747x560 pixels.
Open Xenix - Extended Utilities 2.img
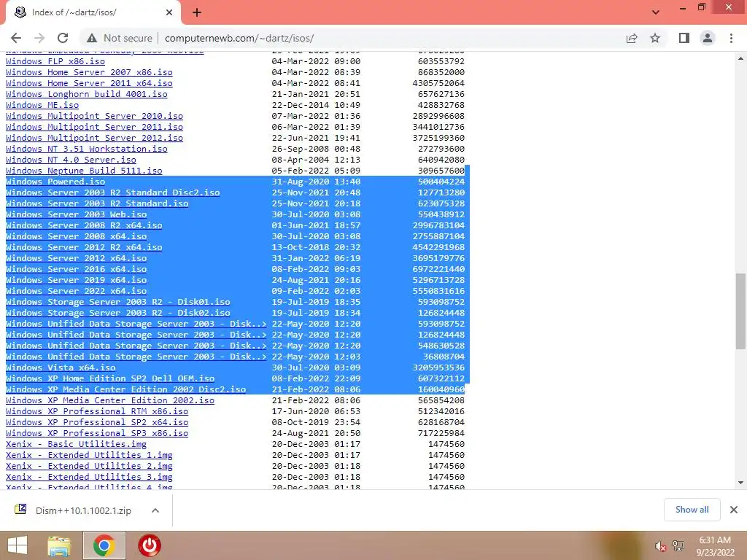point(89,466)
